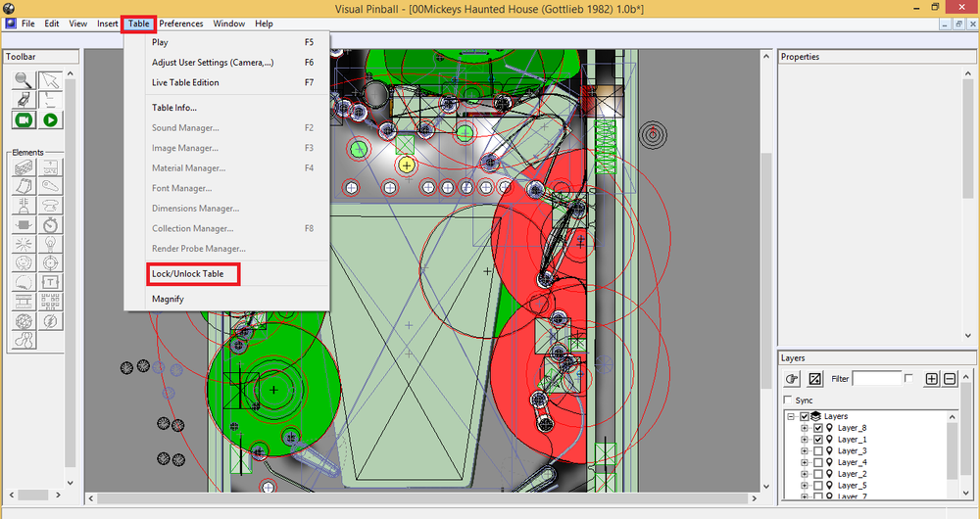Collapse the root Layers tree node
This screenshot has width=980, height=519.
click(x=791, y=416)
